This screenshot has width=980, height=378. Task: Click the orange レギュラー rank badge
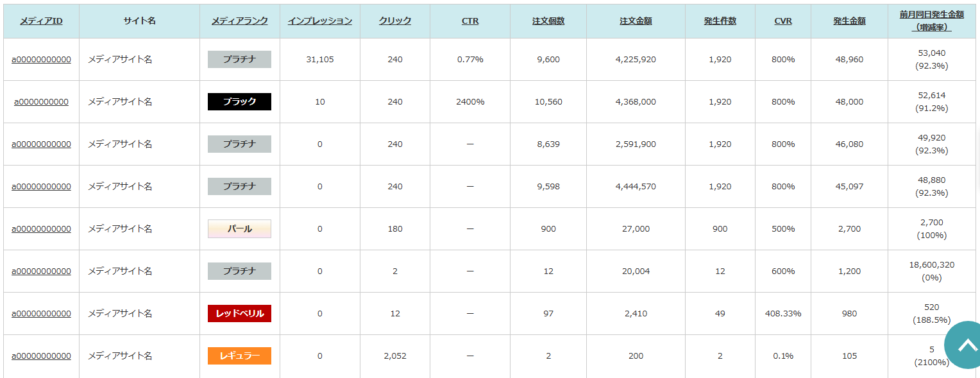pos(239,356)
